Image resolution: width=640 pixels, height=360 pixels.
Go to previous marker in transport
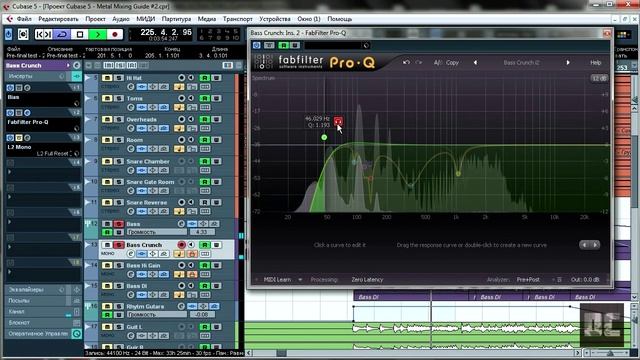point(39,34)
